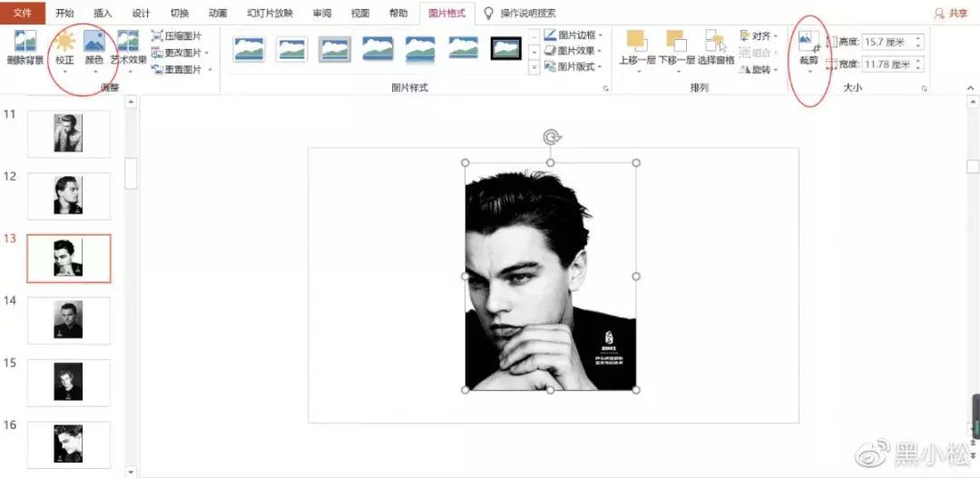Open Picture Layout (图片版式) options
Viewport: 980px width, 478px height.
573,67
